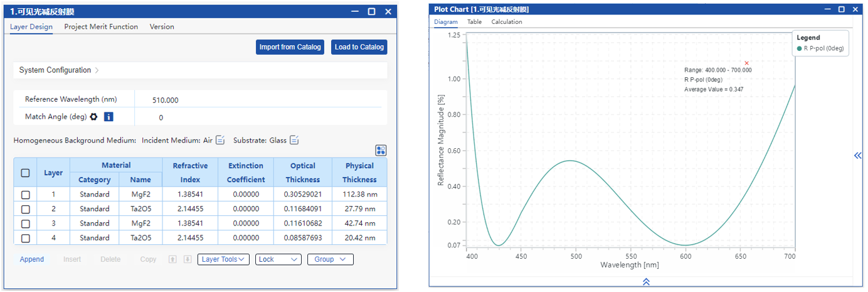Edit the Substrate Glass icon

click(x=294, y=140)
